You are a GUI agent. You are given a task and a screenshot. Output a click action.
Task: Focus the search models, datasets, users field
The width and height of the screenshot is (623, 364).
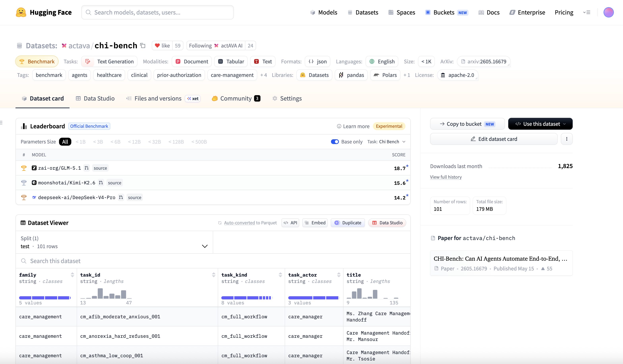(158, 12)
